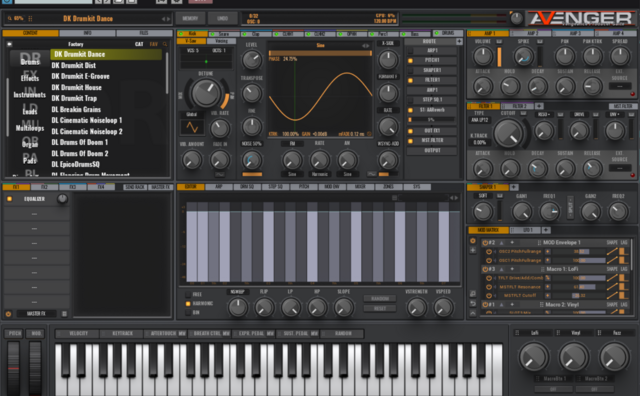Screen dimensions: 640x396
Task: Click the plus icon next to SHAPER 1
Action: point(514,187)
